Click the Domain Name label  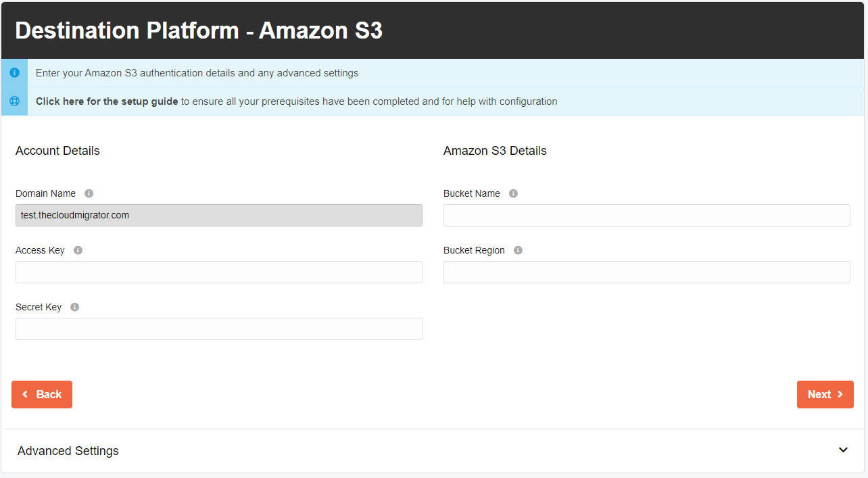pos(45,193)
